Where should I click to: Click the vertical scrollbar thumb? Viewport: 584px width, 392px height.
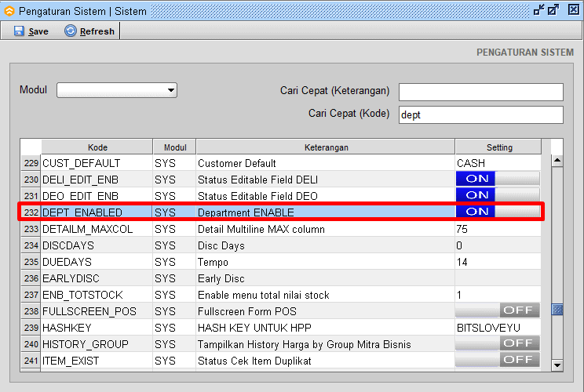tap(557, 309)
